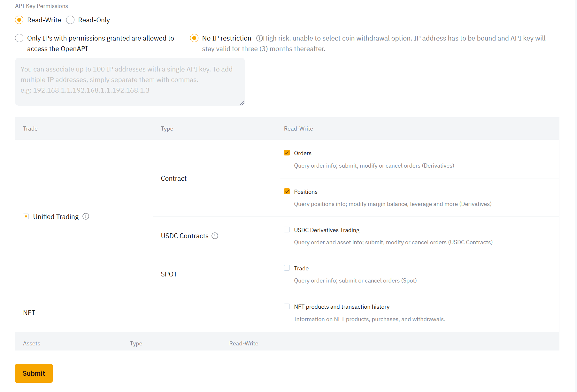Select the Read-Write permission option
Viewport: 577px width, 392px height.
pos(19,20)
